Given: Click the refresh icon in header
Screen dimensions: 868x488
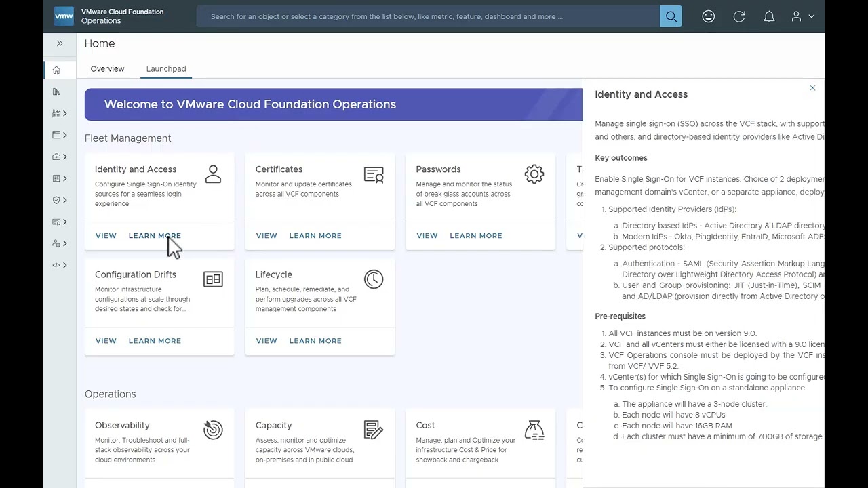Looking at the screenshot, I should (739, 16).
